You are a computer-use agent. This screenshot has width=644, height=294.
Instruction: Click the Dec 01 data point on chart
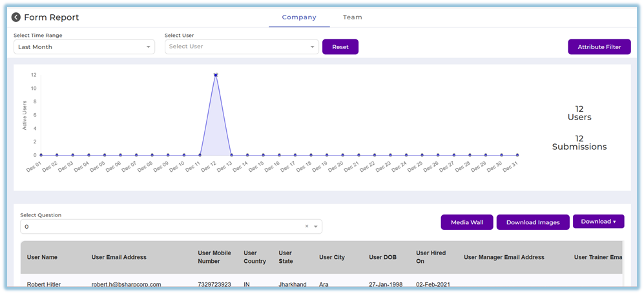pos(41,155)
